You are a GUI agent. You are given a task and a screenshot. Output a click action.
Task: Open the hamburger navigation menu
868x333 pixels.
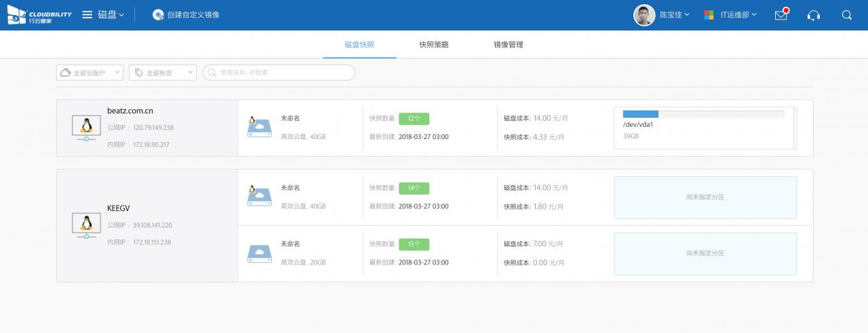(x=87, y=15)
